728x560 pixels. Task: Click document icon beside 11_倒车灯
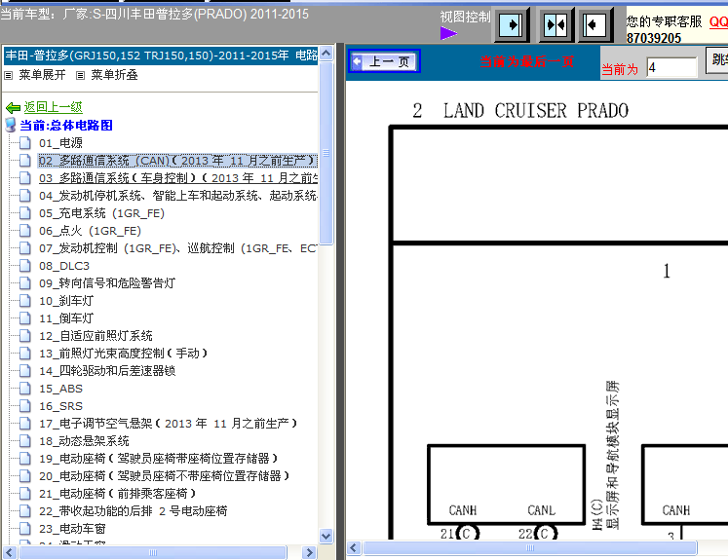[x=25, y=318]
